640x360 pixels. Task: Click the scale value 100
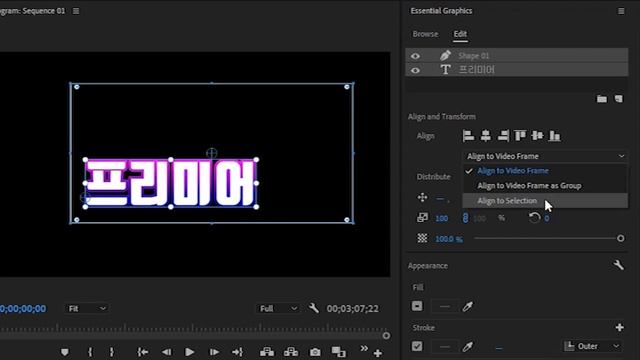coord(441,218)
